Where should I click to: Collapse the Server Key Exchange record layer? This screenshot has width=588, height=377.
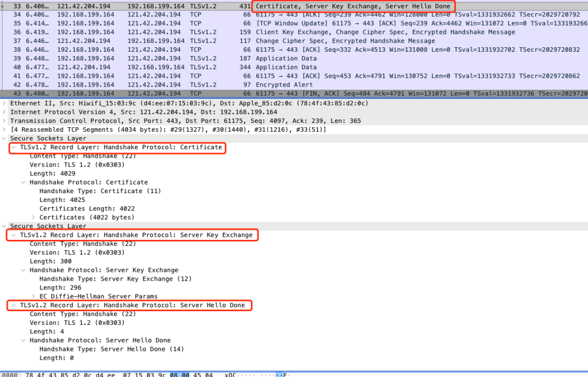tap(14, 235)
